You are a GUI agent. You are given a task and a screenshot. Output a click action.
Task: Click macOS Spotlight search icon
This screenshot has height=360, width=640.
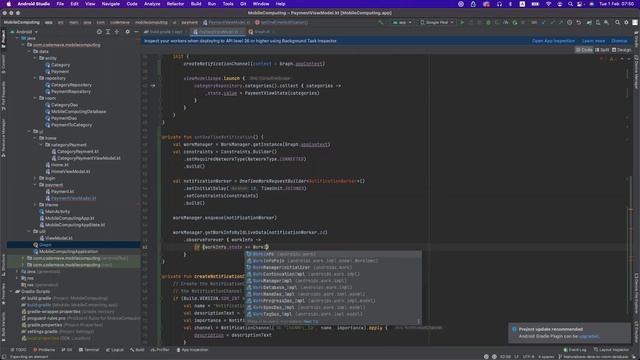[570, 4]
